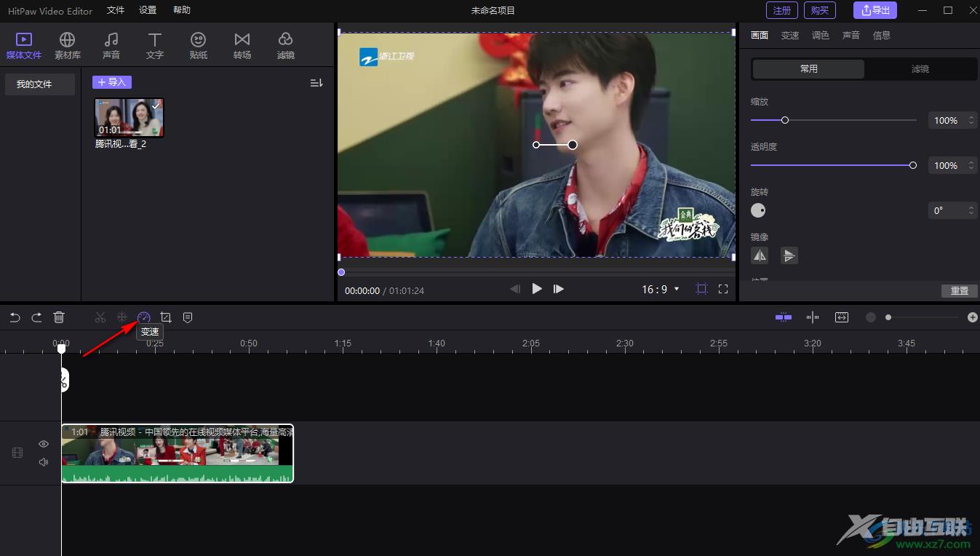Switch to the 声音 properties tab
The image size is (980, 556).
[x=851, y=35]
